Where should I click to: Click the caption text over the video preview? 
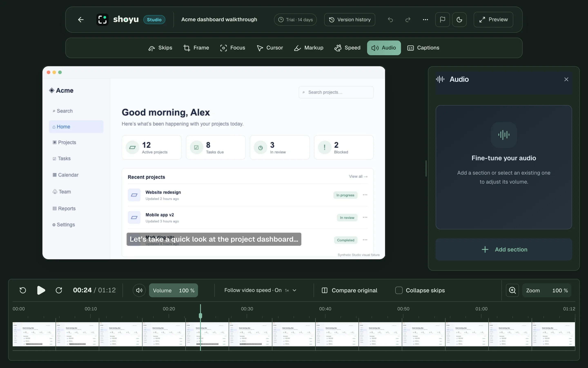[214, 239]
